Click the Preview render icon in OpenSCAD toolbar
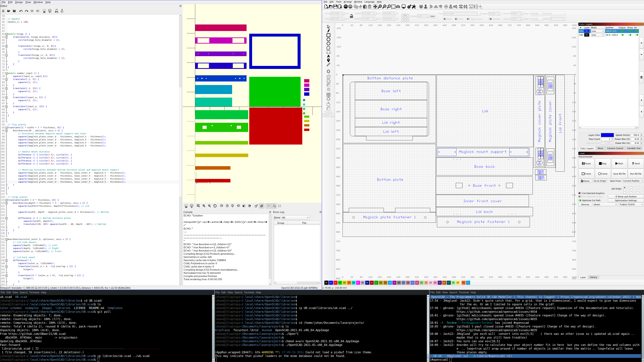Viewport: 644px width, 362px height. pyautogui.click(x=44, y=11)
